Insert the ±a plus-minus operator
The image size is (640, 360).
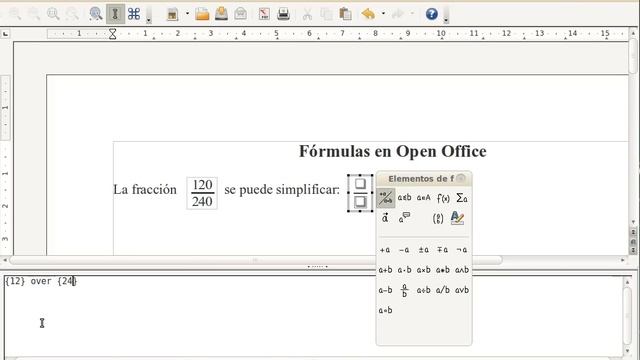(424, 250)
